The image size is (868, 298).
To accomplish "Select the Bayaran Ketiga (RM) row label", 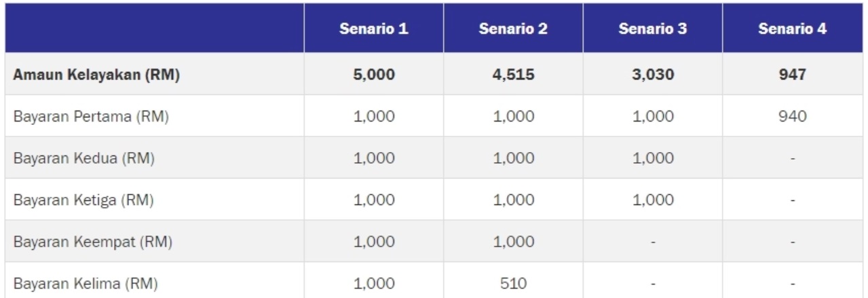I will click(x=83, y=200).
